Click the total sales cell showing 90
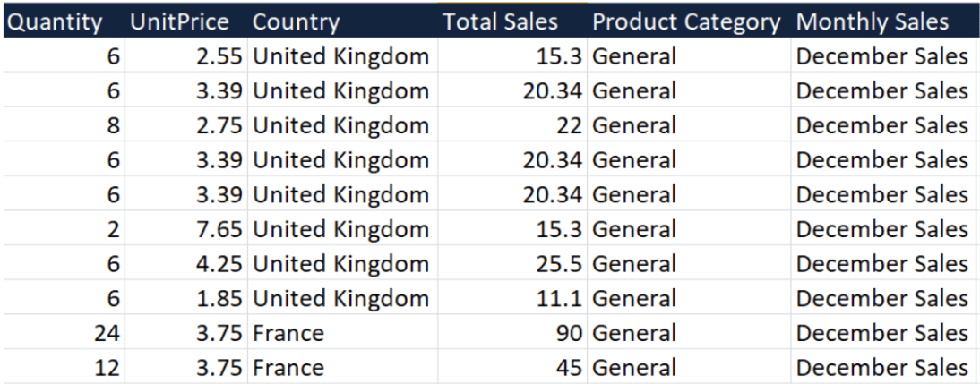This screenshot has height=384, width=980. (569, 333)
